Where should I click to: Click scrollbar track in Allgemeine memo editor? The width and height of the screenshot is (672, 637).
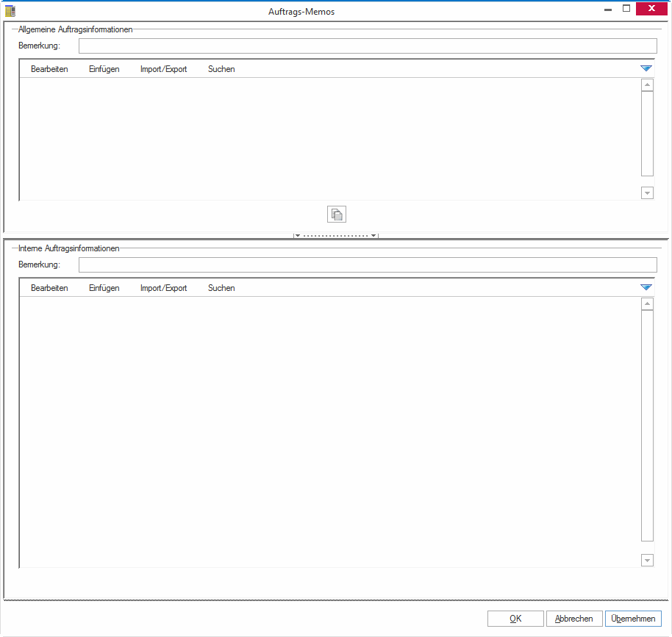coord(647,133)
